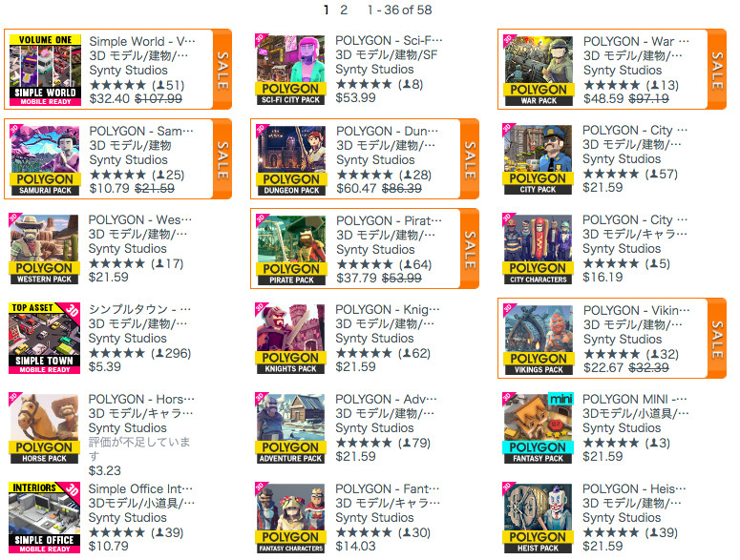Image resolution: width=740 pixels, height=560 pixels.
Task: Click the $60.47 sale price of Dungeon pack
Action: point(356,189)
